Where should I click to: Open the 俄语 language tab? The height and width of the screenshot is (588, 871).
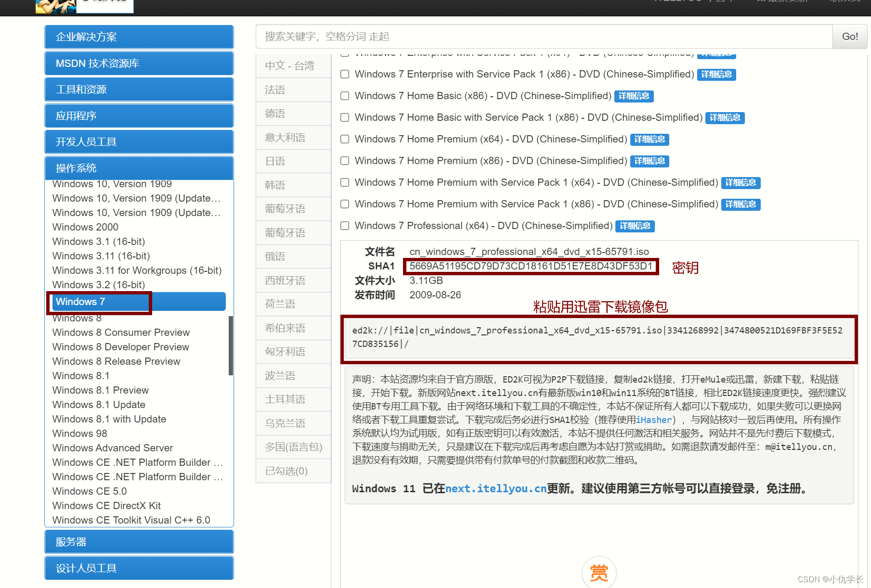(293, 256)
